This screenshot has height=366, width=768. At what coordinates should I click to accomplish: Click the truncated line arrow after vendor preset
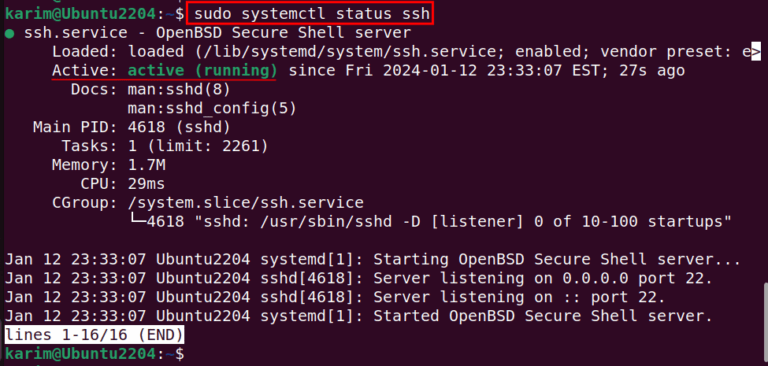756,51
